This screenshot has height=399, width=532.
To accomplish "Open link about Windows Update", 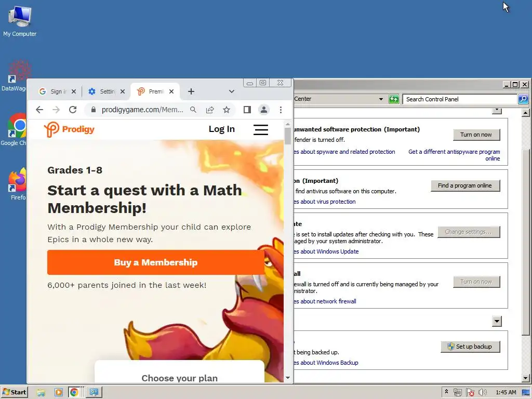I will coord(326,251).
